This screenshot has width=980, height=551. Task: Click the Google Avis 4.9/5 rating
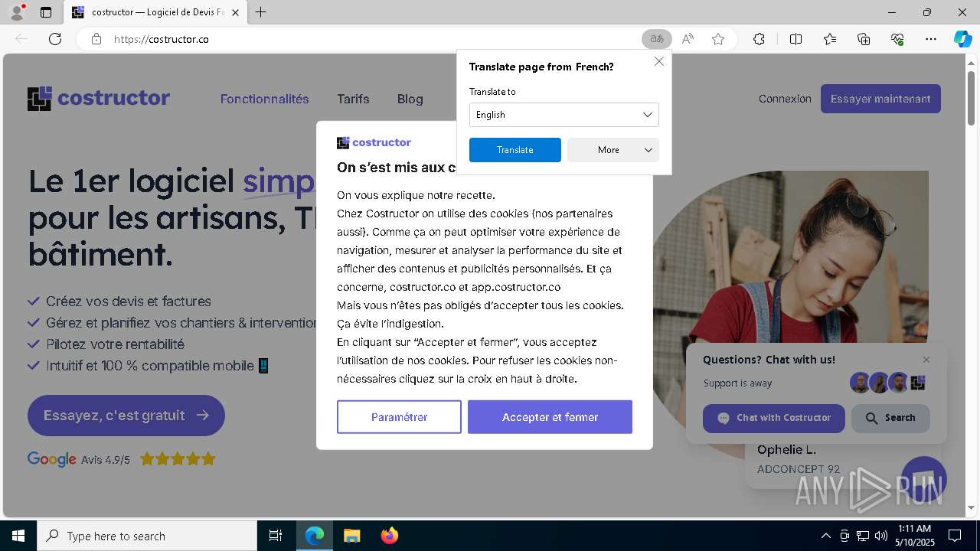121,459
